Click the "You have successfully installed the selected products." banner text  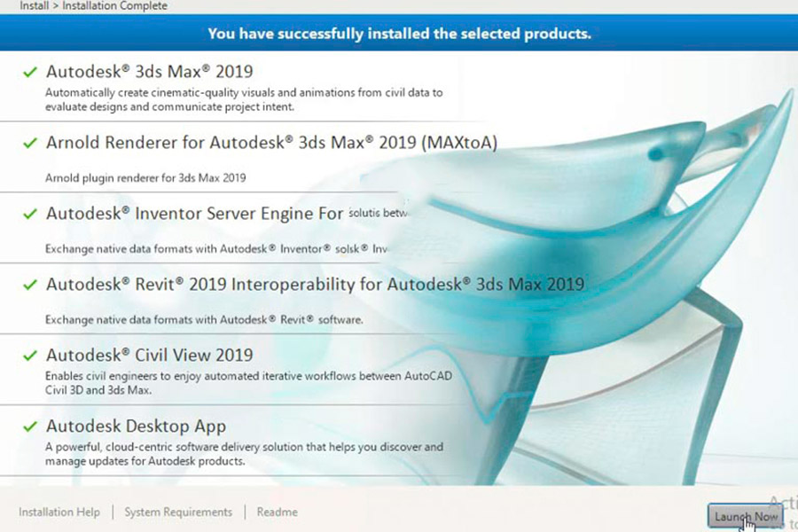click(x=400, y=34)
